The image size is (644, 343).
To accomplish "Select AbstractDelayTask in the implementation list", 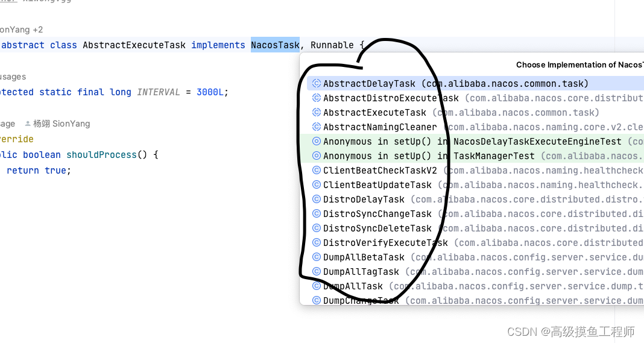I will pyautogui.click(x=475, y=83).
